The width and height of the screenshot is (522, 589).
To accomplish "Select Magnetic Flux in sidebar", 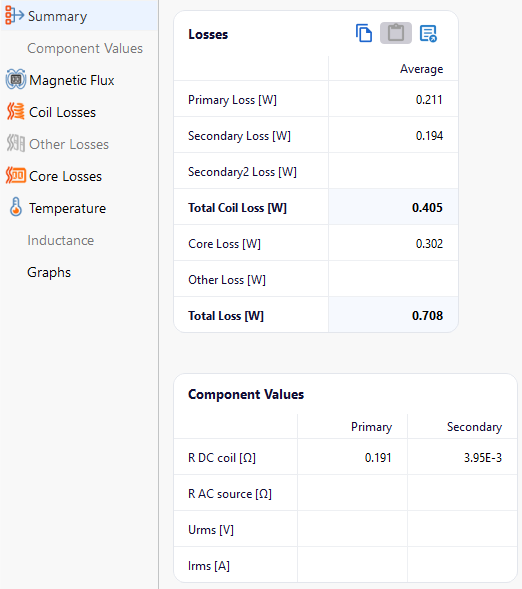I will pyautogui.click(x=72, y=80).
